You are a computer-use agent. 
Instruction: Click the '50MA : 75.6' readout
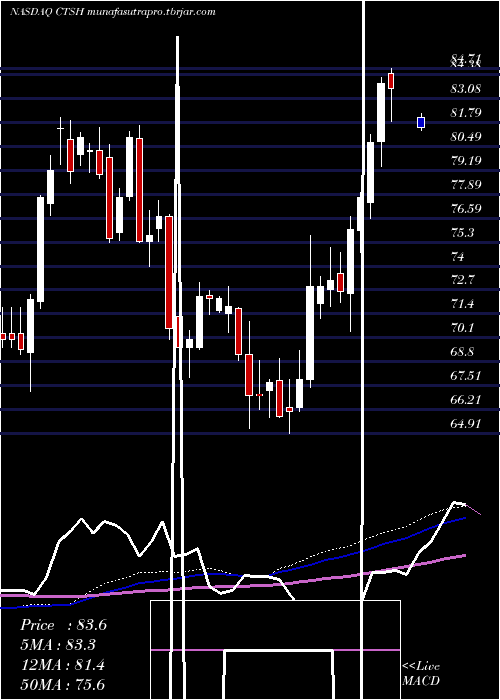point(62,684)
